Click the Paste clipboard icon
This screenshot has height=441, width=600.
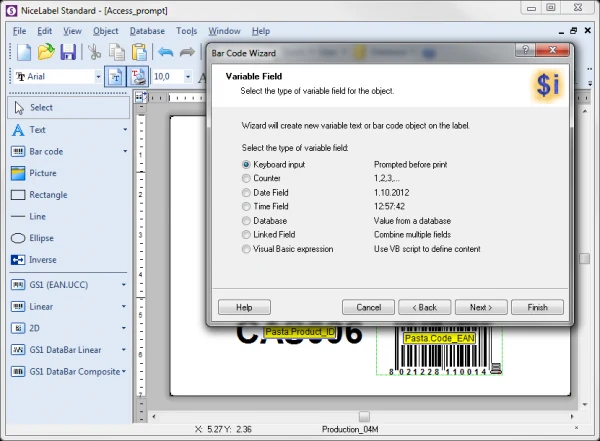[x=139, y=52]
